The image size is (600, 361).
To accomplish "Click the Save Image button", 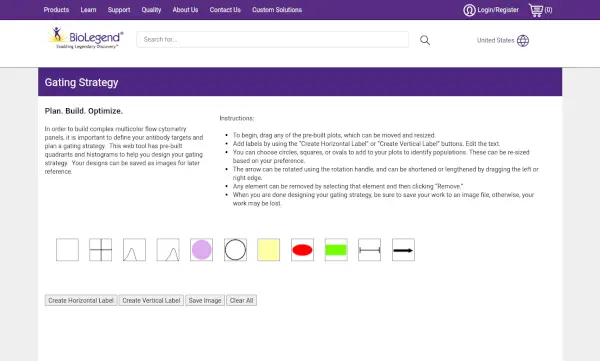I will point(205,301).
